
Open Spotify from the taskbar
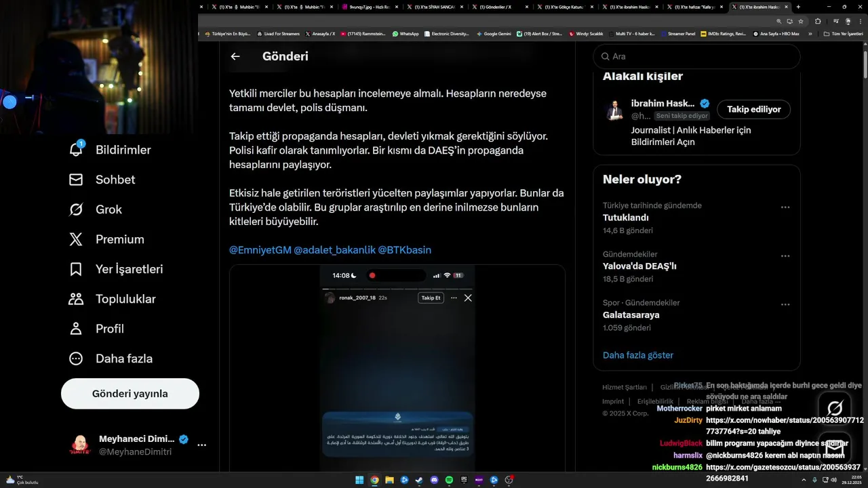pos(449,480)
